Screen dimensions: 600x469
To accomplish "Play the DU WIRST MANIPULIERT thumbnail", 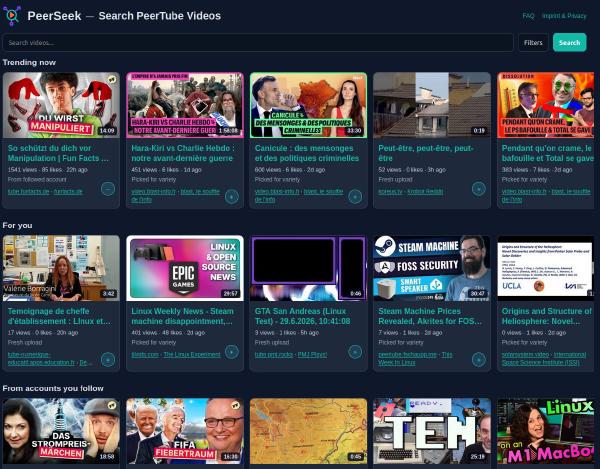I will click(x=61, y=105).
